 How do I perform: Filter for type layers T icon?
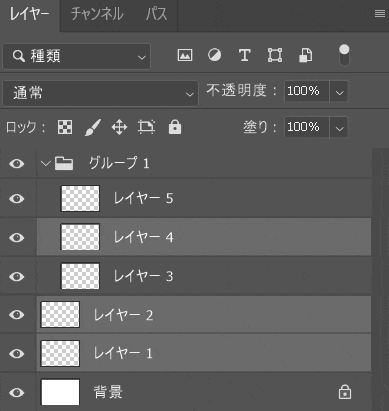[244, 55]
